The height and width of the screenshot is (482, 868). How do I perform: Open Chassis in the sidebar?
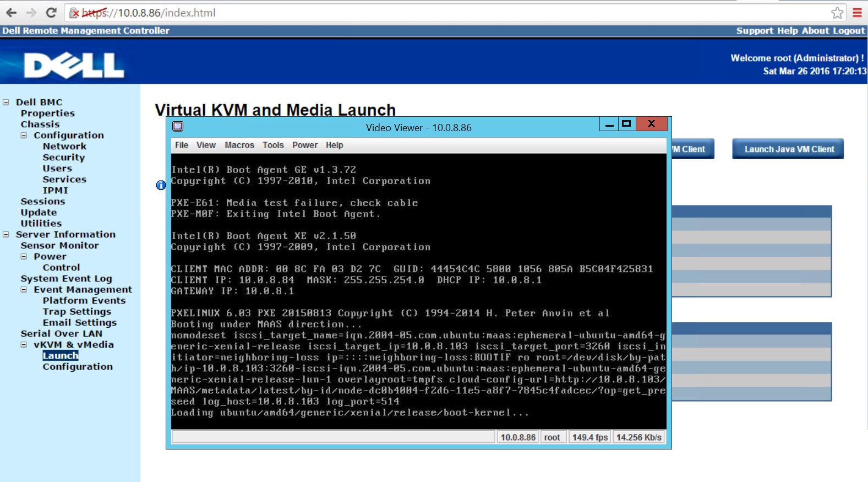(x=40, y=124)
